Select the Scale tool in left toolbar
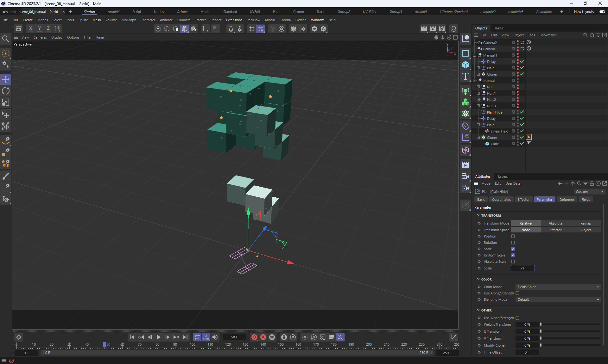The image size is (608, 364). click(x=6, y=102)
